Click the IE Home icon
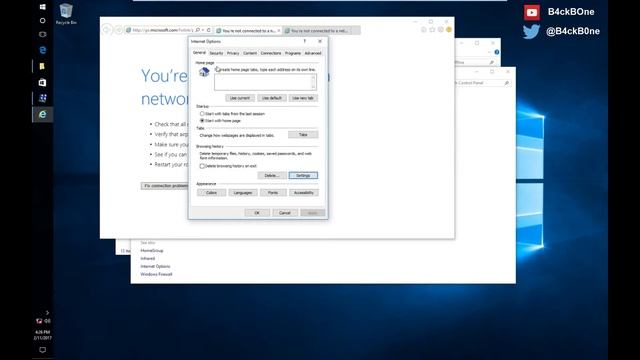 (424, 30)
